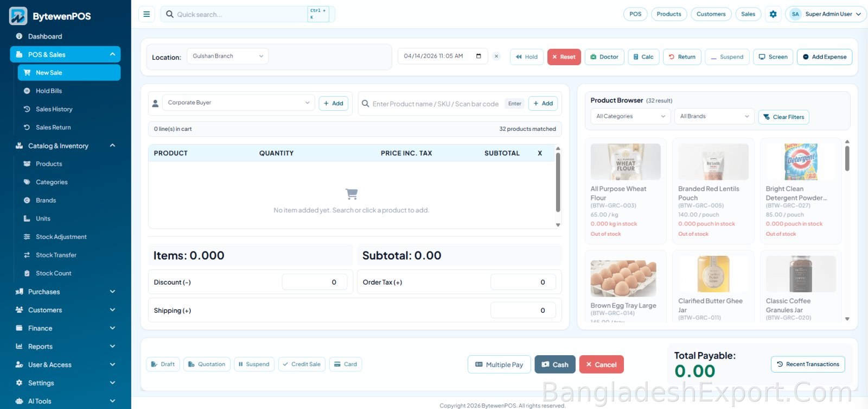Open the Corporate Buyer customer dropdown
Screen dimensions: 868x409
click(x=238, y=103)
